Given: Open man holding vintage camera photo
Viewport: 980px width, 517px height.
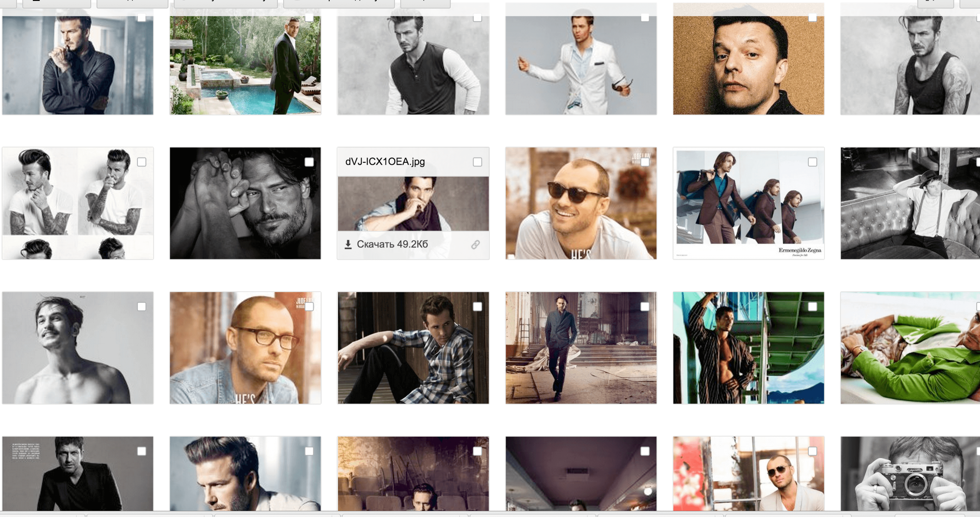Looking at the screenshot, I should pyautogui.click(x=910, y=474).
